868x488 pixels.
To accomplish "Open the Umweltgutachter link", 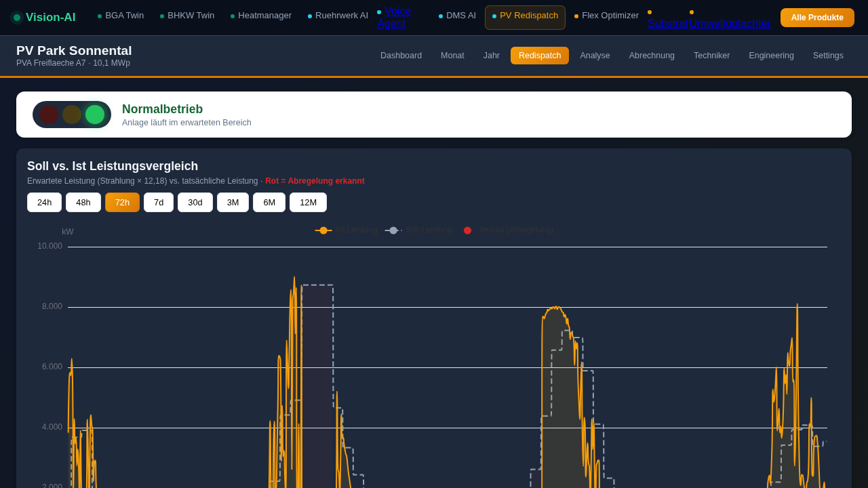I will click(x=730, y=23).
